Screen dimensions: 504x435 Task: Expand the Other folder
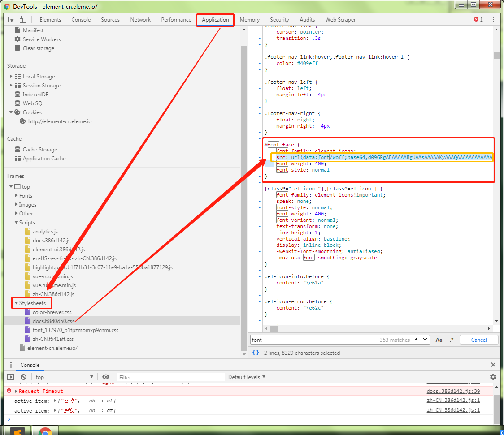[x=17, y=214]
